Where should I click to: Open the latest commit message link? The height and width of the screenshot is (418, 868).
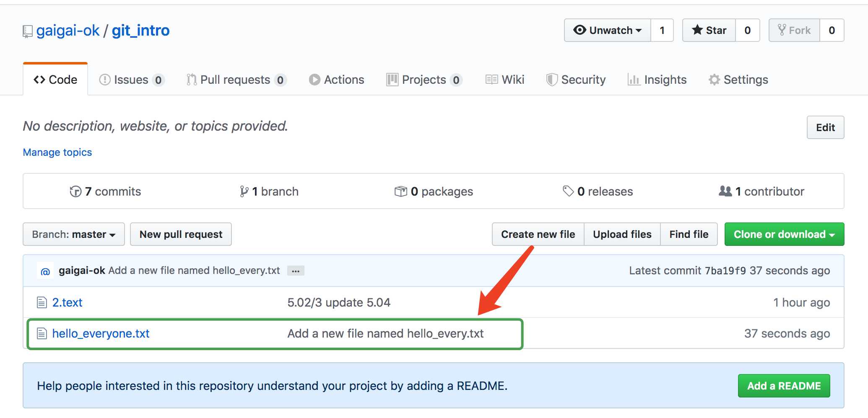[194, 271]
